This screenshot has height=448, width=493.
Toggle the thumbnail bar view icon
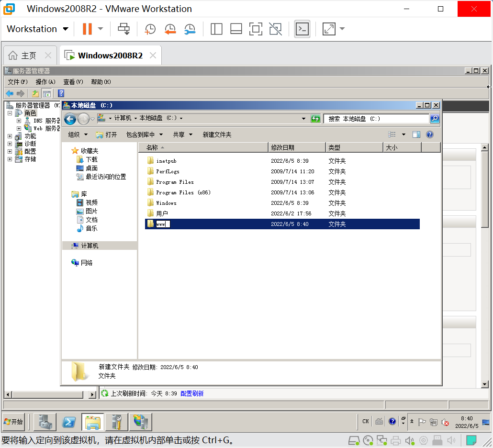pyautogui.click(x=236, y=29)
